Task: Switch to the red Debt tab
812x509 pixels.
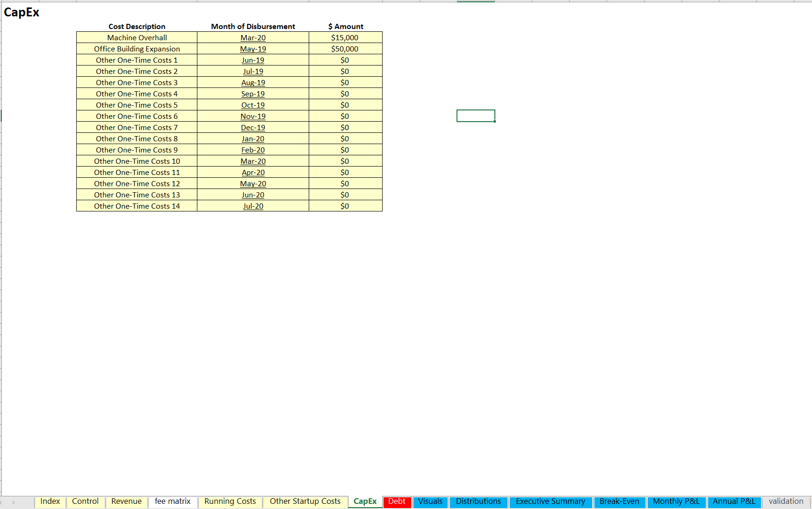Action: [397, 502]
